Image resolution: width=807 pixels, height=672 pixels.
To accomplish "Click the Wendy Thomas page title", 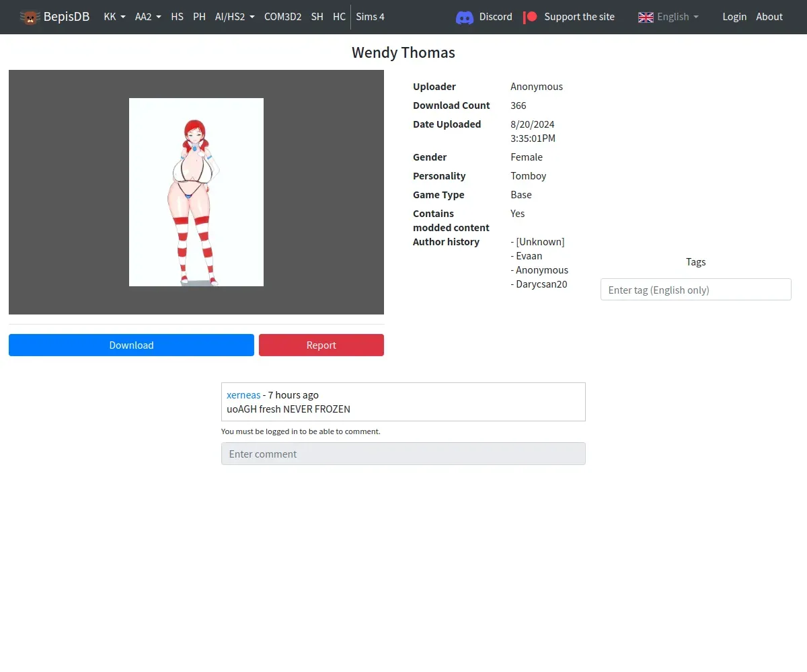I will [x=403, y=52].
